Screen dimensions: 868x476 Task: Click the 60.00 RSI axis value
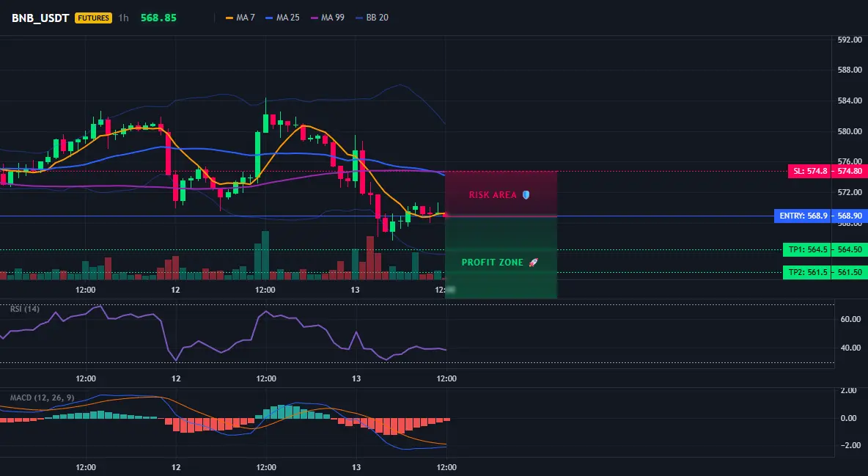click(x=851, y=319)
